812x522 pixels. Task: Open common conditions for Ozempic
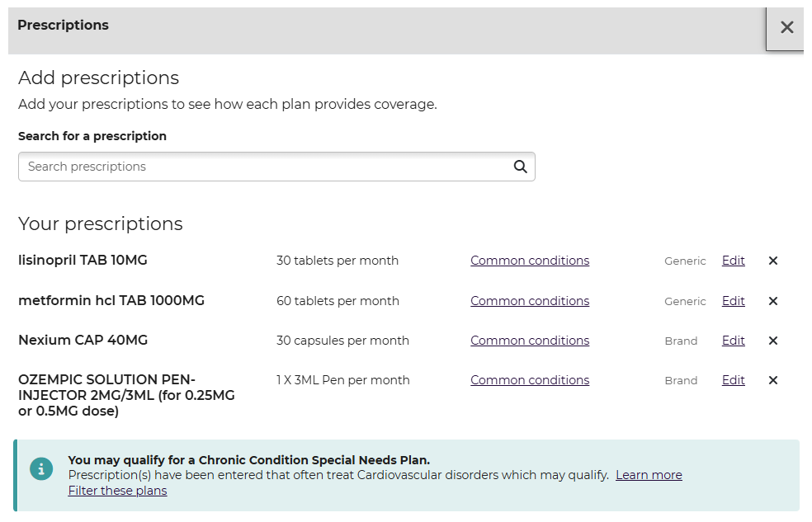(530, 380)
